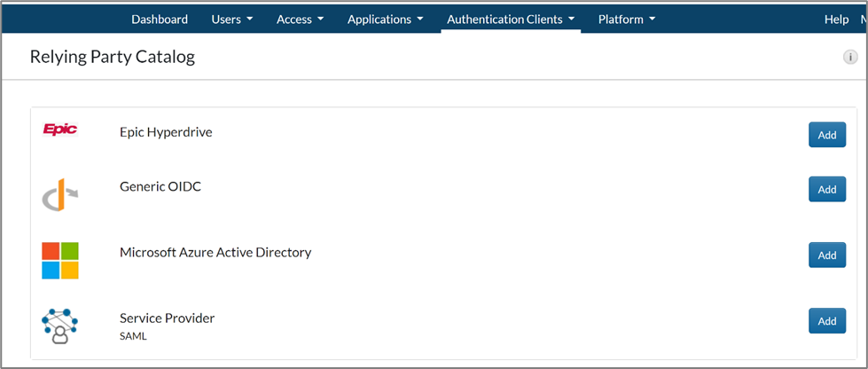Add the Epic Hyperdrive relying party
The height and width of the screenshot is (369, 868).
(x=826, y=135)
